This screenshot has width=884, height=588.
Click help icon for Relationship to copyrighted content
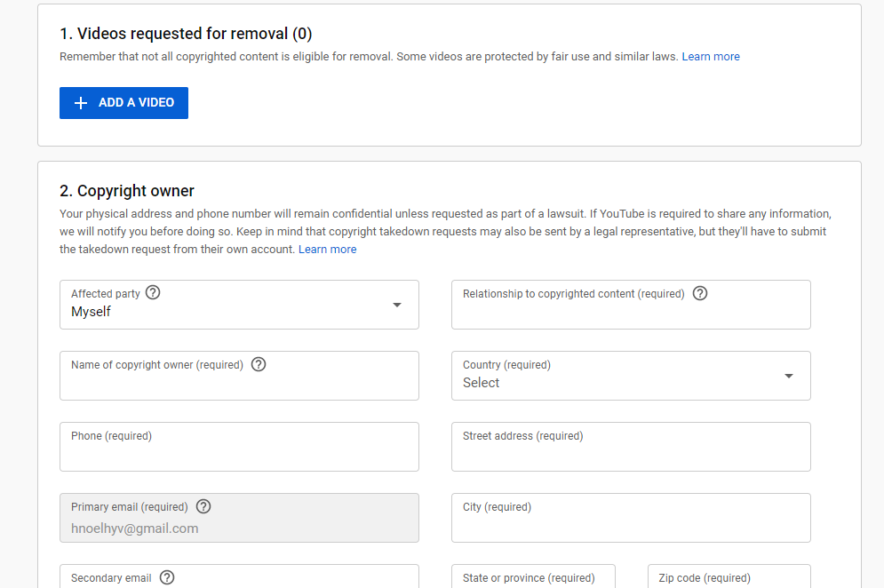pyautogui.click(x=700, y=293)
